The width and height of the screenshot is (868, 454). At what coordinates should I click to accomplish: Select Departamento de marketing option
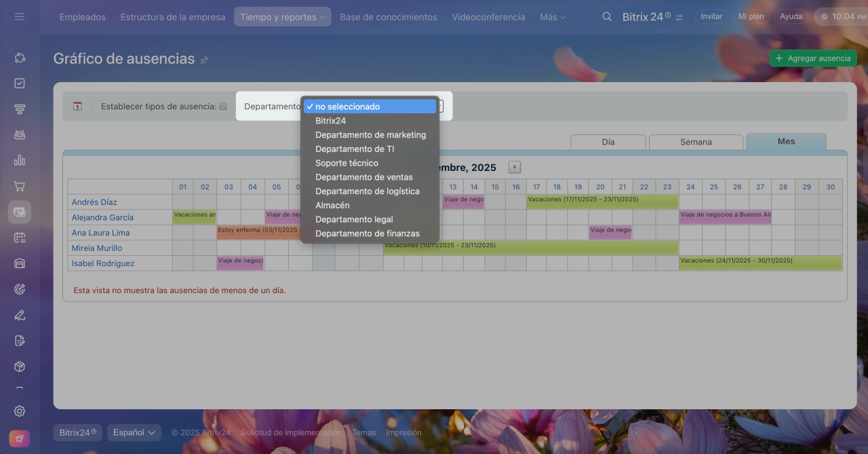click(370, 135)
